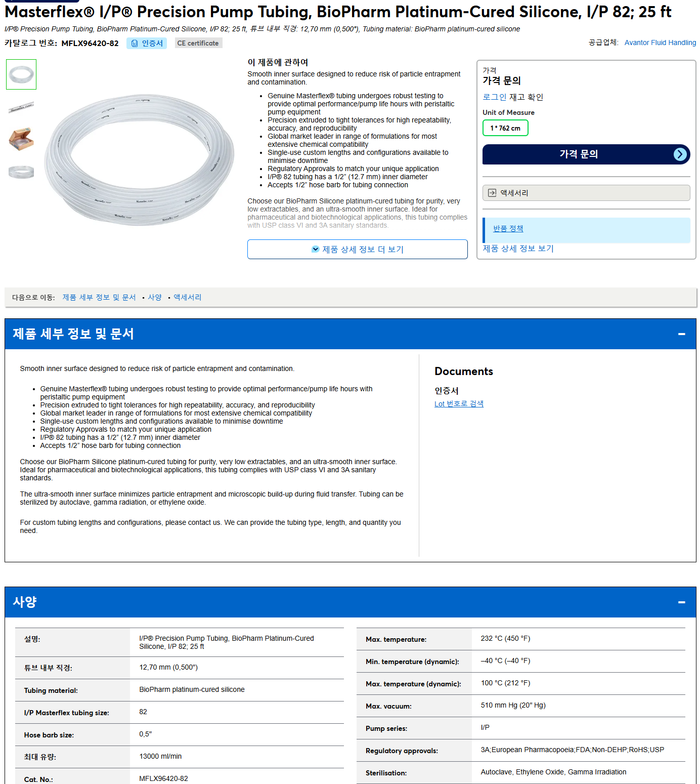Click the 로그인 link for stock check
Image resolution: width=700 pixels, height=784 pixels.
coord(494,97)
